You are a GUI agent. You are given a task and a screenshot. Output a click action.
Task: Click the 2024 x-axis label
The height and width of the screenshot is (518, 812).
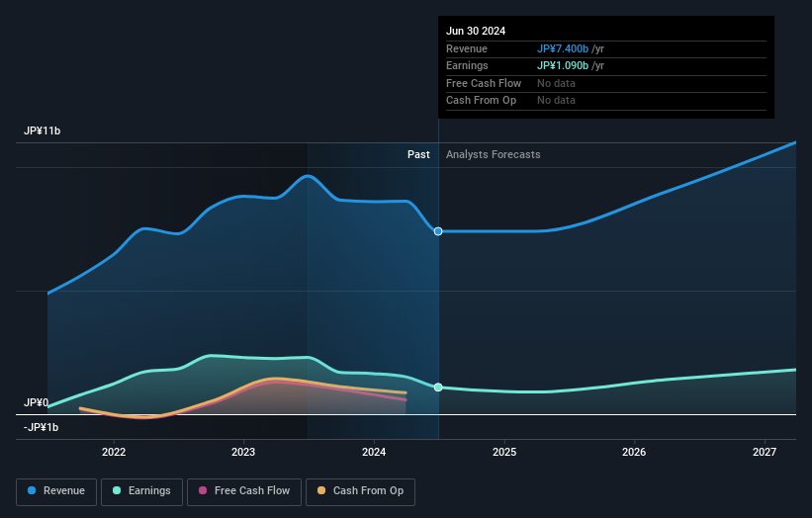[x=374, y=452]
